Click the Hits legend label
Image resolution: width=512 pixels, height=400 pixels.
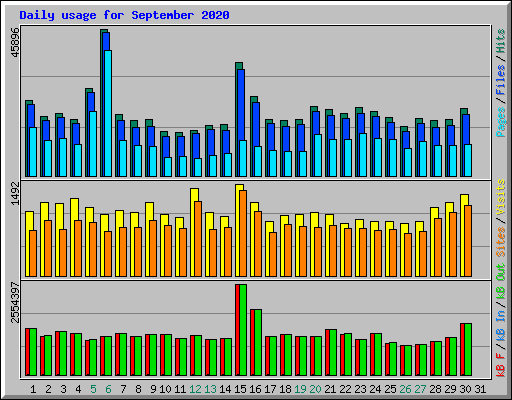[501, 41]
